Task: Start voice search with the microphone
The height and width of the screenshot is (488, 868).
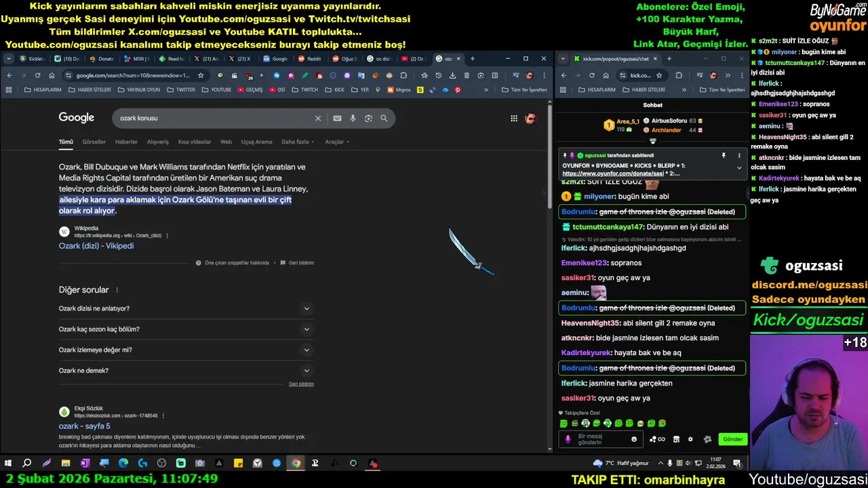Action: [x=353, y=118]
